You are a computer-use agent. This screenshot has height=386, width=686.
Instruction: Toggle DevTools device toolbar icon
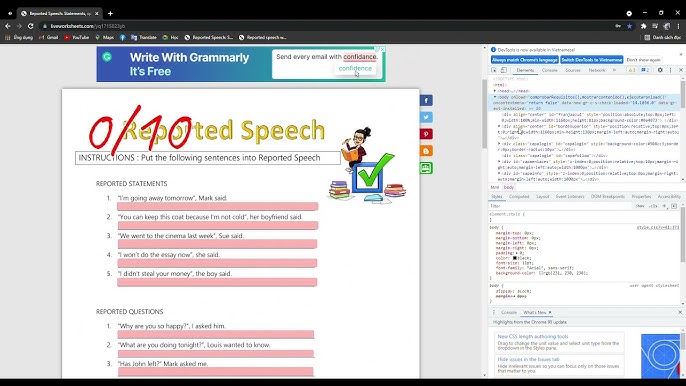pyautogui.click(x=504, y=70)
